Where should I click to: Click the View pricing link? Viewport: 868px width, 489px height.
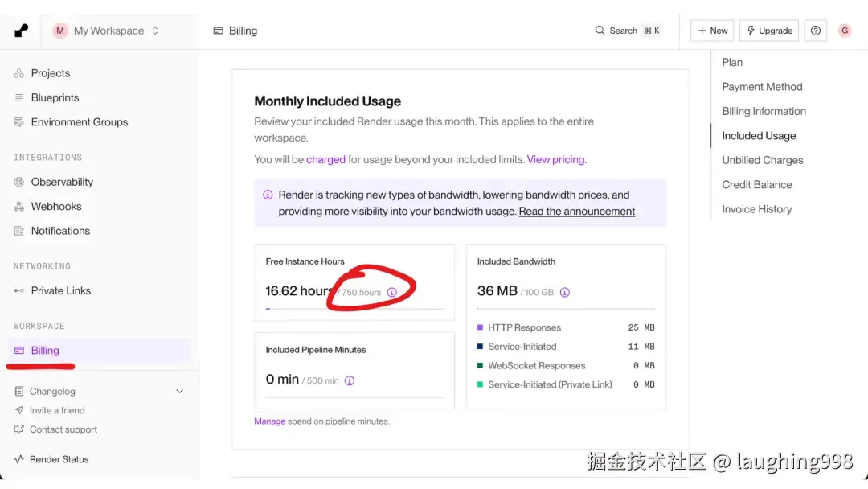point(555,159)
